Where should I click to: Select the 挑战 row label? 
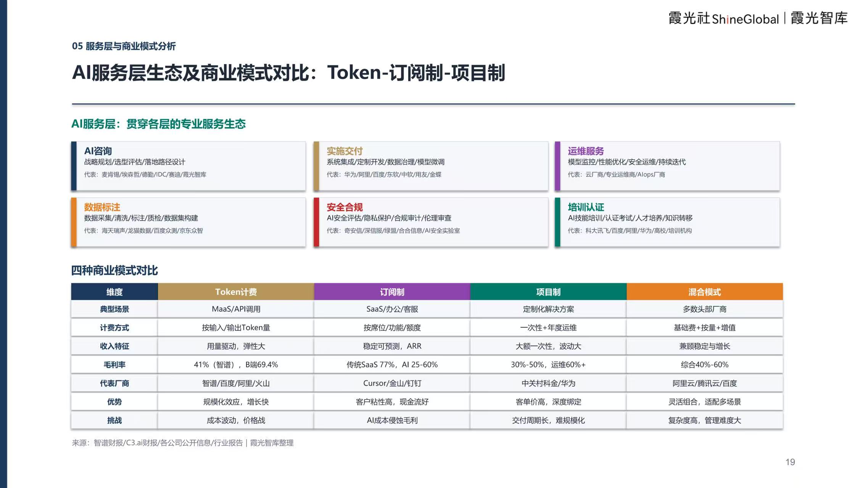[114, 420]
